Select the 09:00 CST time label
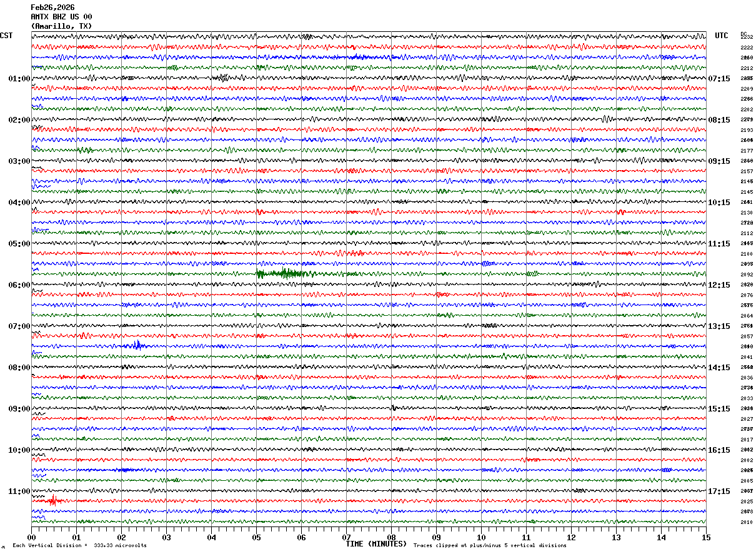Image resolution: width=756 pixels, height=554 pixels. point(19,409)
